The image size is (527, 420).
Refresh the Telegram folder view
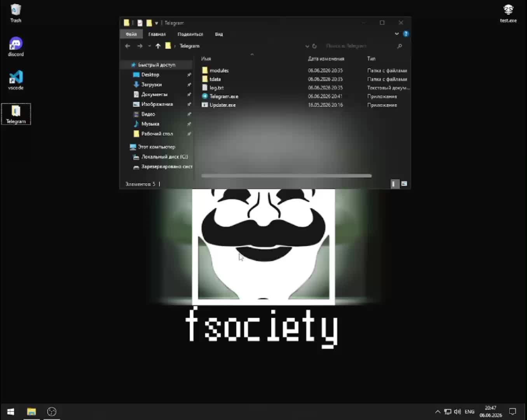314,46
